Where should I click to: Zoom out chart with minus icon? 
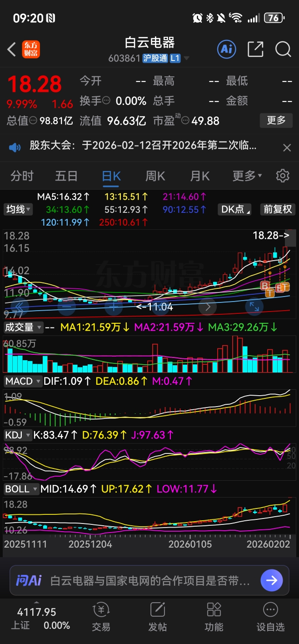[x=66, y=307]
